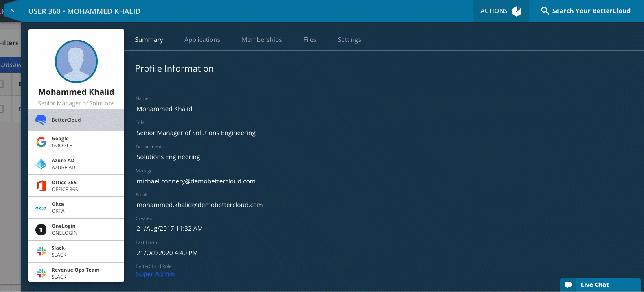Click the BetterCloud cube icon beside ACTIONS

tap(517, 11)
